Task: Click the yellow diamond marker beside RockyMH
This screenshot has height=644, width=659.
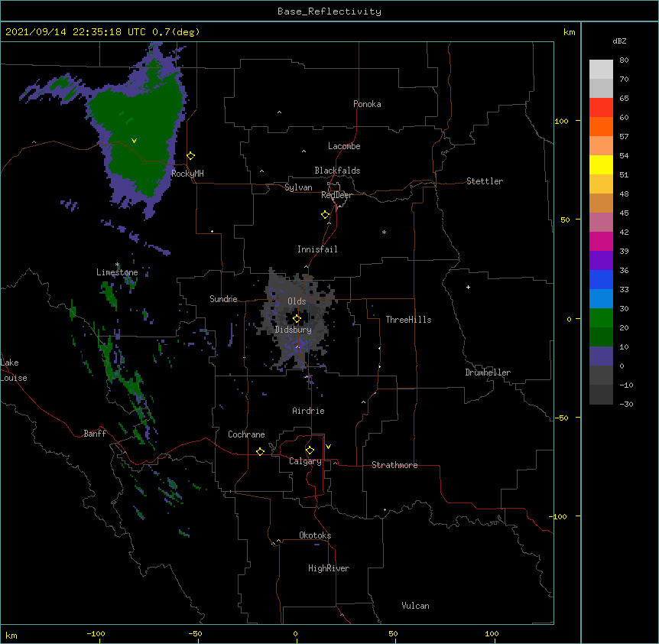Action: pos(191,156)
